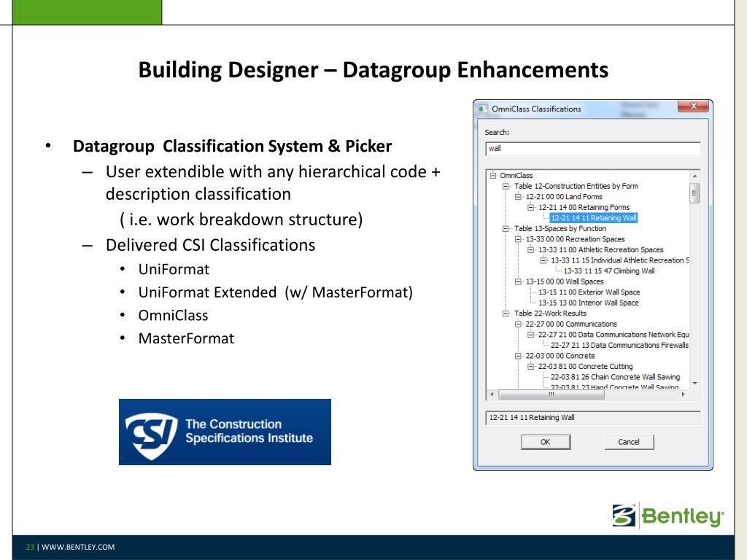This screenshot has height=560, width=747.
Task: Collapse the 12-21 00 00 Land Forms expander
Action: click(x=518, y=197)
